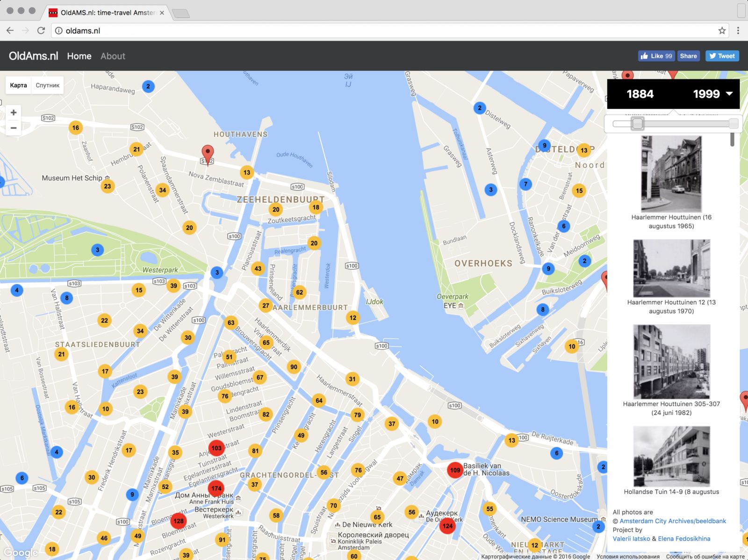Screen dimensions: 748x560
Task: Select the OldAMS.nl browser tab
Action: coord(107,13)
